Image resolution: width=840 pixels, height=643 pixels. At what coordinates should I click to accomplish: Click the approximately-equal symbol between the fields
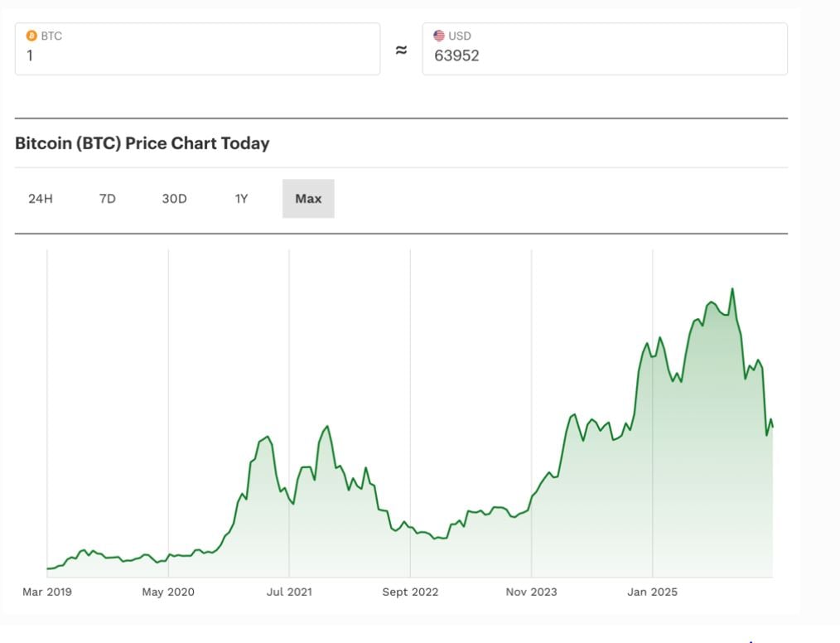coord(400,49)
